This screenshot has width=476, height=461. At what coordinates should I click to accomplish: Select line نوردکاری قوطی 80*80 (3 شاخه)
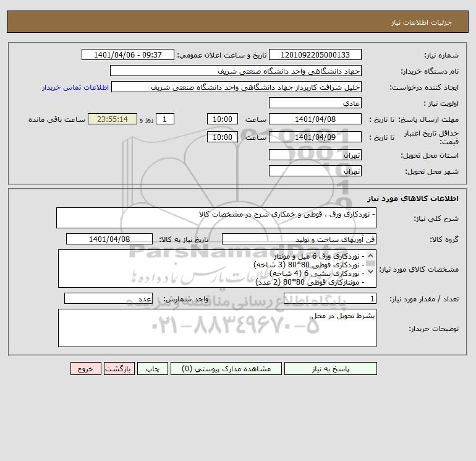pyautogui.click(x=308, y=265)
